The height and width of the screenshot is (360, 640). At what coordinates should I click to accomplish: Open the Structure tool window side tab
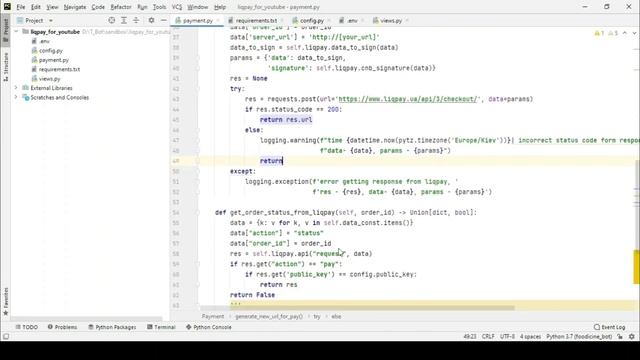point(6,67)
